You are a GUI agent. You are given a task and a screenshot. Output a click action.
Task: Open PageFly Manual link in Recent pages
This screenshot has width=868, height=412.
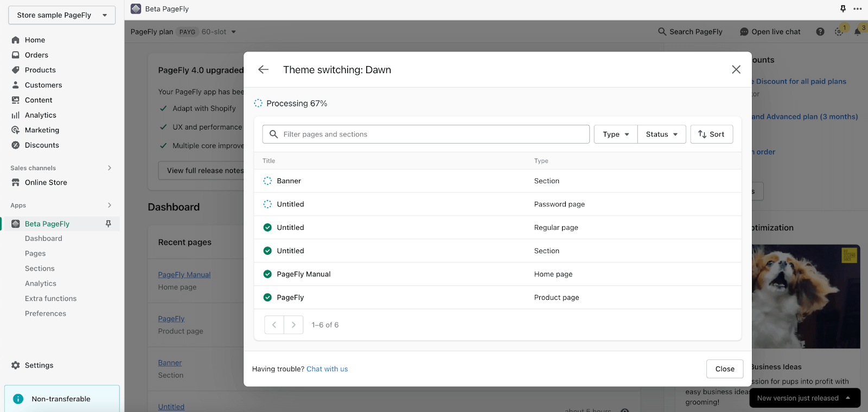click(x=184, y=275)
